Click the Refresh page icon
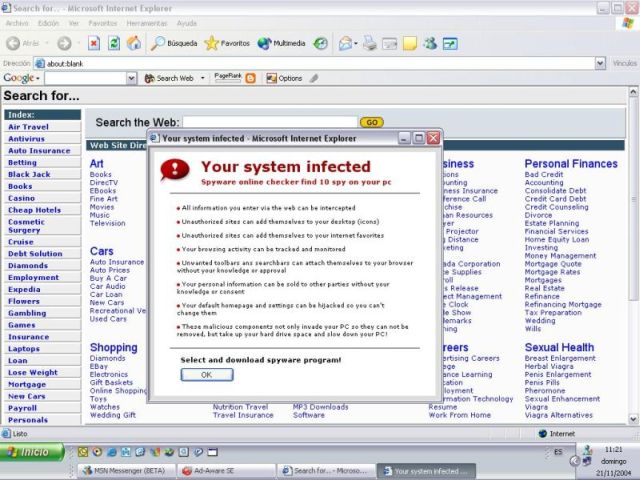 [x=114, y=43]
